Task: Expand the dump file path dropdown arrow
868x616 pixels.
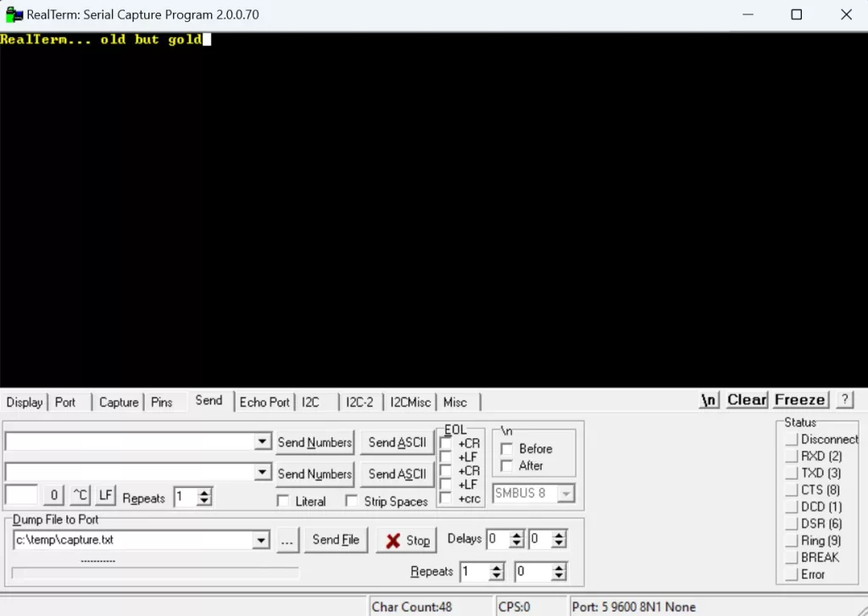Action: [x=261, y=541]
